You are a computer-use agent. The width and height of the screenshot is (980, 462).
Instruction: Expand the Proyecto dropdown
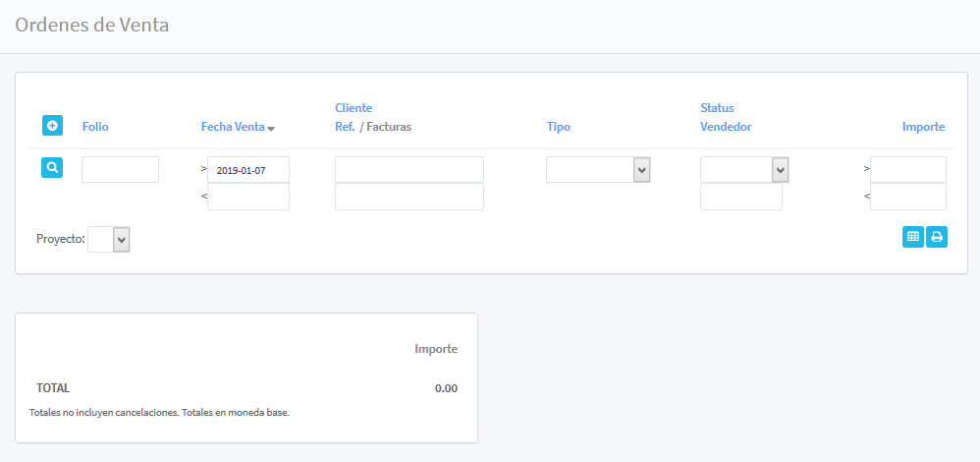click(x=109, y=239)
